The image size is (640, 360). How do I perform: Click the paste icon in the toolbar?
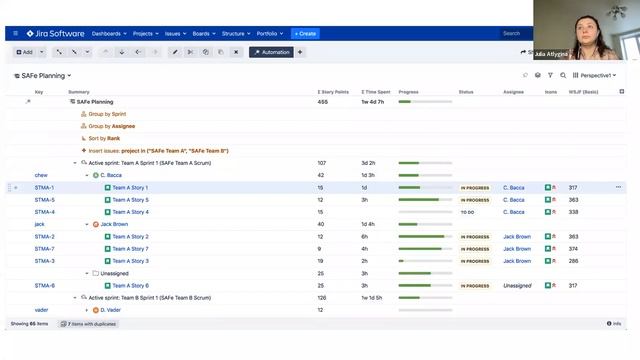221,52
